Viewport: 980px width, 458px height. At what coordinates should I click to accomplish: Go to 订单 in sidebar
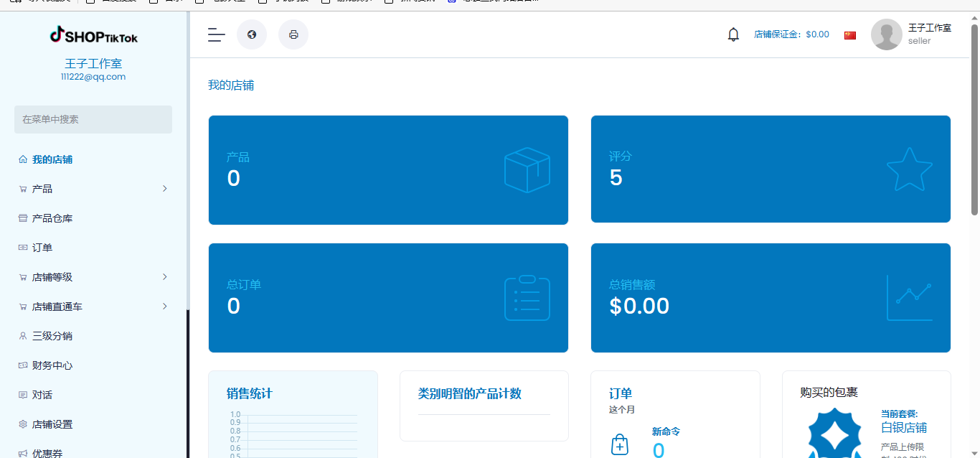coord(42,248)
